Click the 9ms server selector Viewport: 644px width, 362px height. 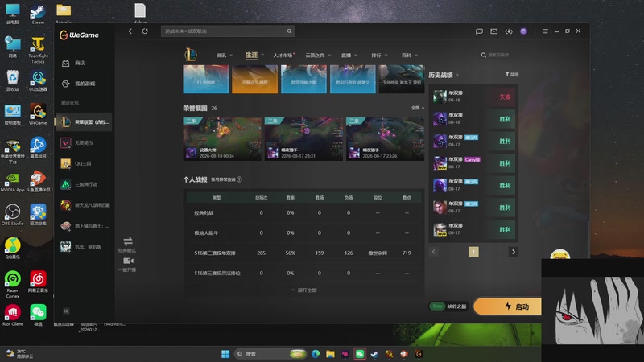coord(448,306)
